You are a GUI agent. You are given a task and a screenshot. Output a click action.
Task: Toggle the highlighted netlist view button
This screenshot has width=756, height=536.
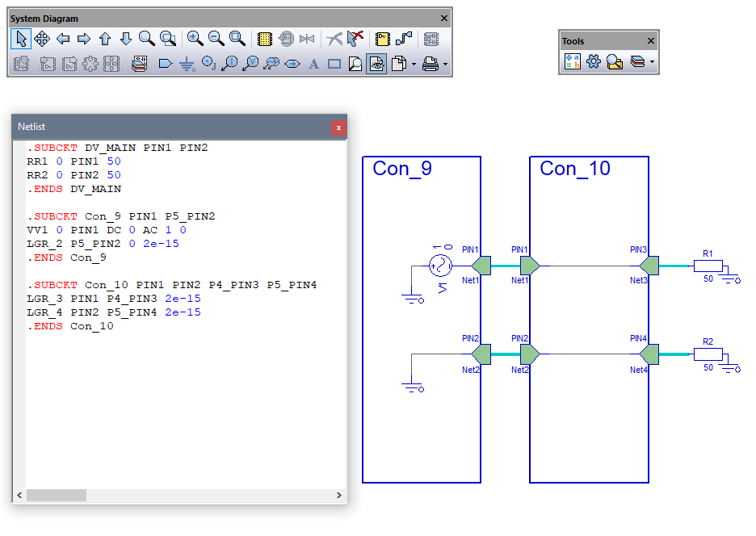[376, 64]
